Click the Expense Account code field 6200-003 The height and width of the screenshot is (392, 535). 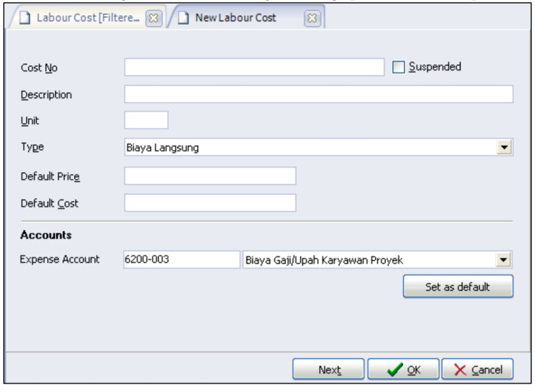point(181,260)
